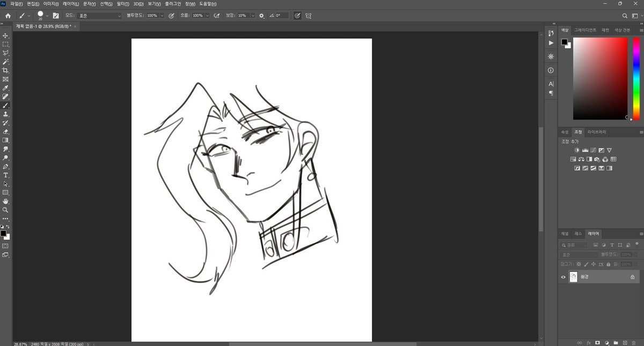The width and height of the screenshot is (644, 346).
Task: Activate the Crop tool
Action: pos(5,70)
